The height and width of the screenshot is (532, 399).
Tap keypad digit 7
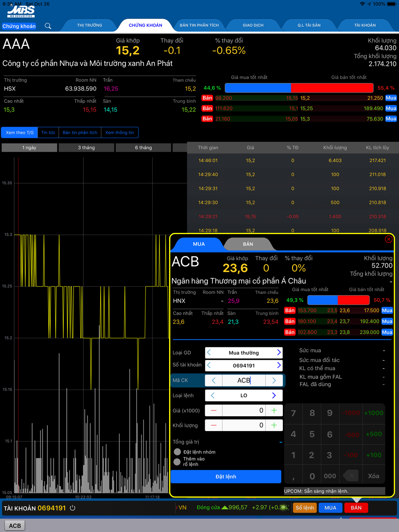(x=293, y=413)
